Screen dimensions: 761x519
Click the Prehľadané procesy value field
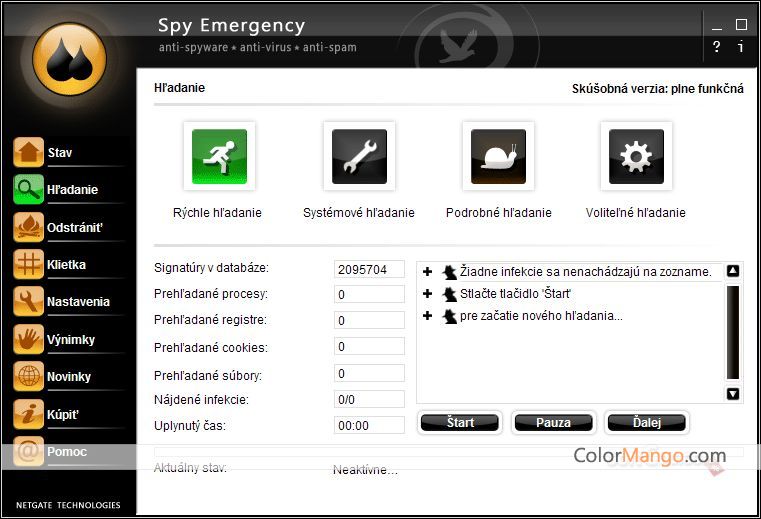(369, 295)
